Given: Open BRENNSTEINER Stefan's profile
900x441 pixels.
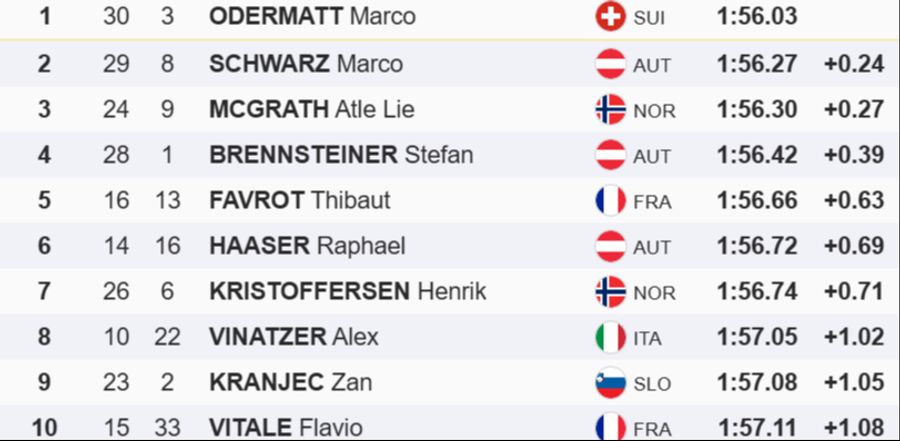Looking at the screenshot, I should (341, 155).
